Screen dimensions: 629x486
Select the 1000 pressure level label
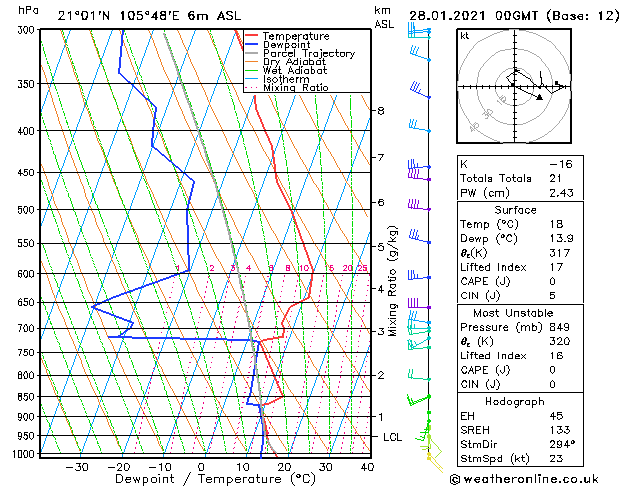[26, 454]
